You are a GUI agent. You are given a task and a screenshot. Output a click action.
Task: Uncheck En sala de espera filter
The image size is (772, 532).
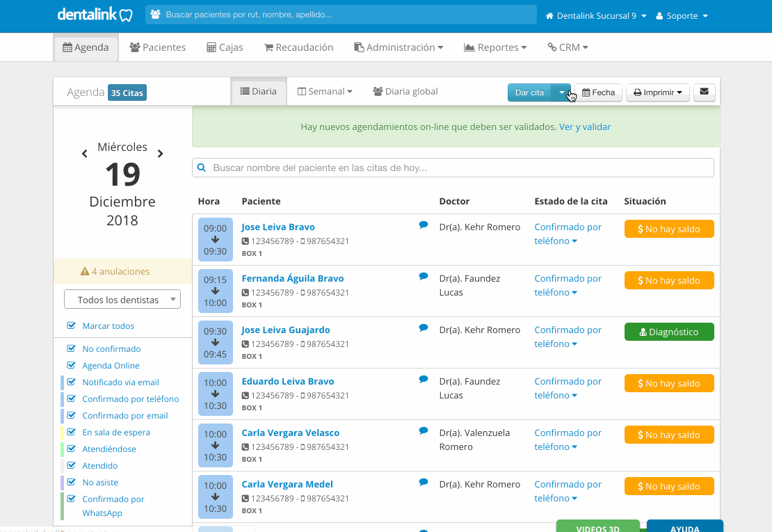(x=72, y=432)
